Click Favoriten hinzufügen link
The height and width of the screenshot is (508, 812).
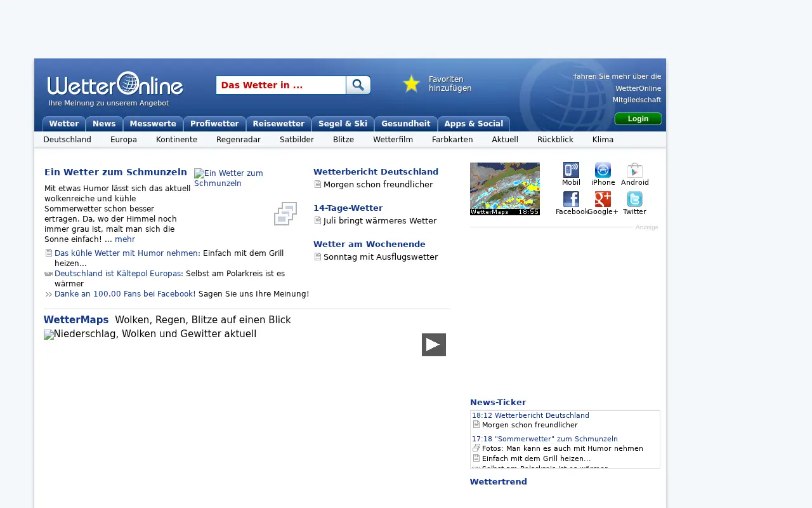pos(450,84)
